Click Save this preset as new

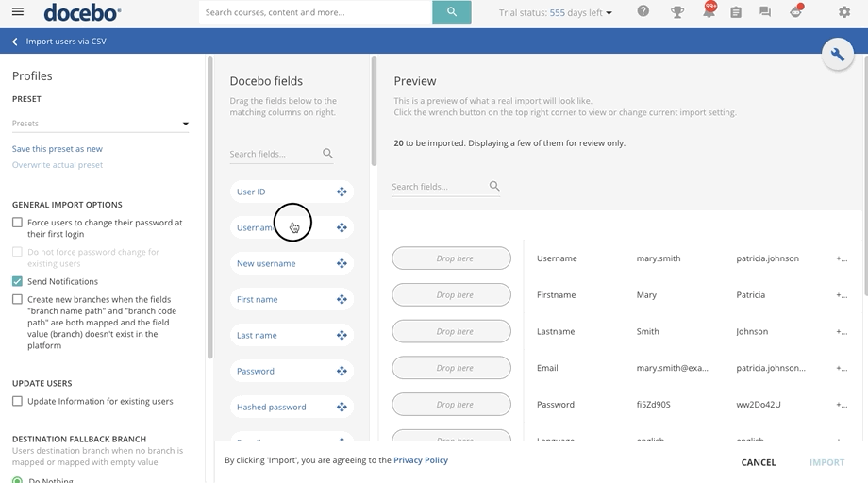click(58, 149)
